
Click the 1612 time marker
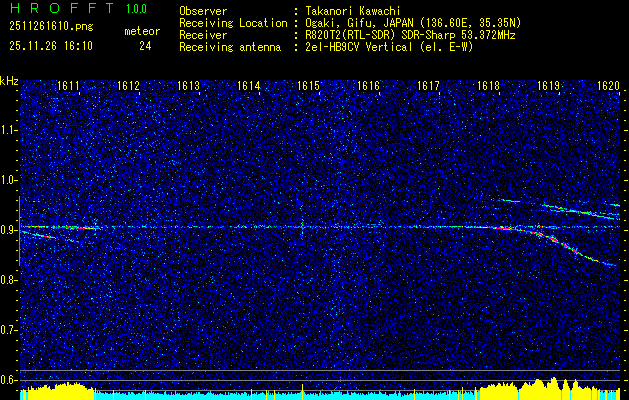128,86
